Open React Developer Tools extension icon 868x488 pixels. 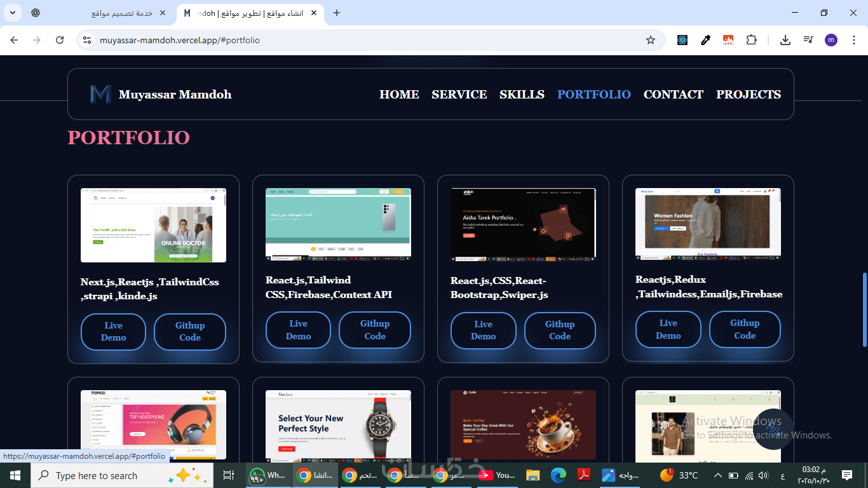coord(682,40)
